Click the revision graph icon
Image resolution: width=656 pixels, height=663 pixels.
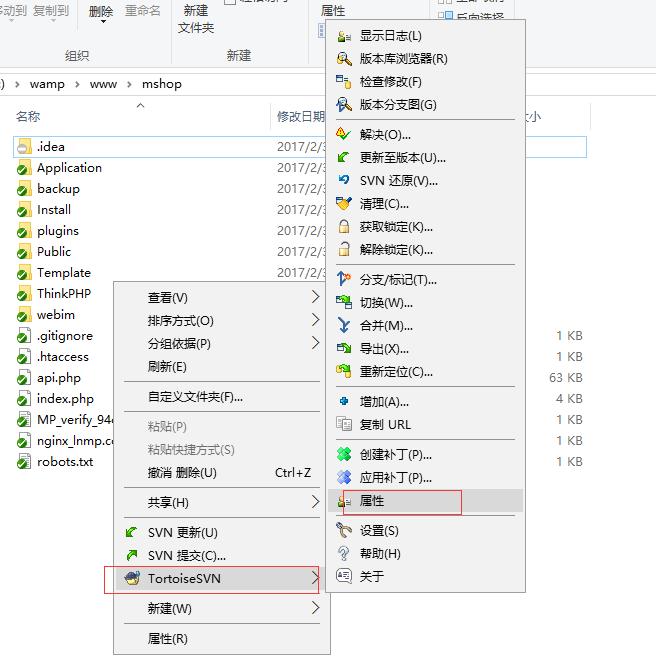click(344, 105)
